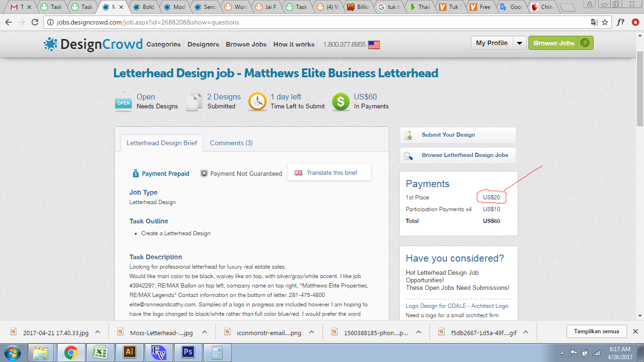
Task: Click the f? extension icon
Action: (620, 22)
